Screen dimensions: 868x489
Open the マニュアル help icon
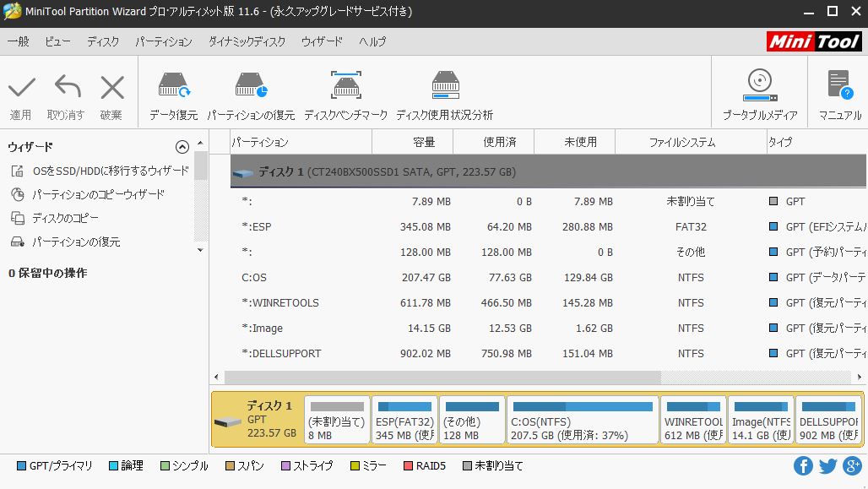click(838, 91)
